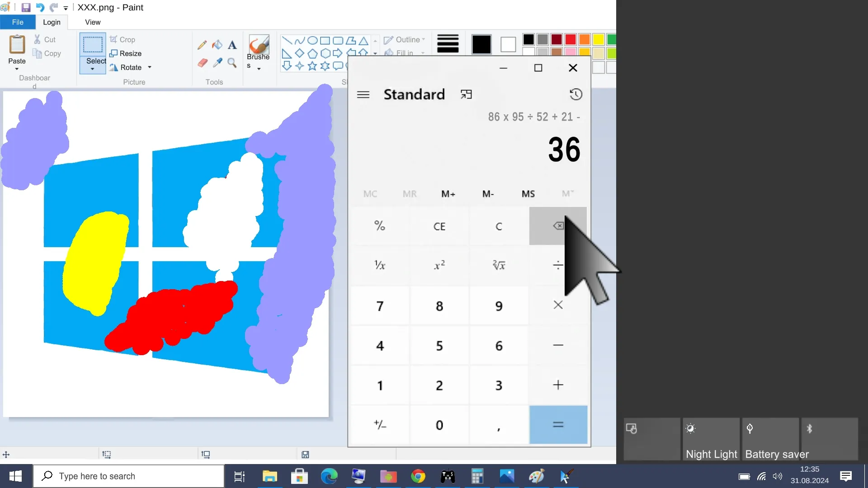Open Google Chrome from the taskbar
Viewport: 868px width, 488px height.
pos(418,476)
